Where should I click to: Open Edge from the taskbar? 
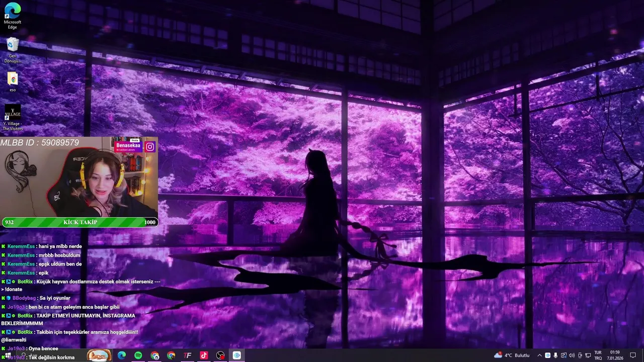click(122, 355)
